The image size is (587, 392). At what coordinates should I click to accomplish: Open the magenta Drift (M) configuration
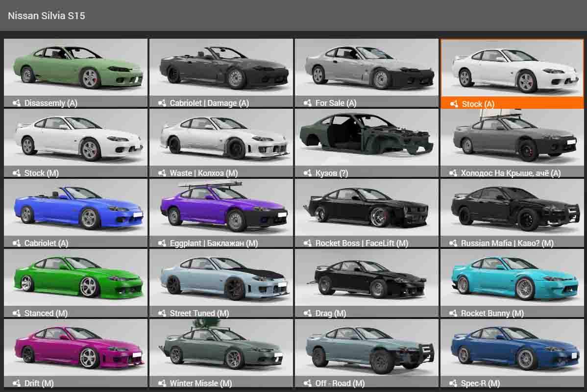[x=75, y=348]
